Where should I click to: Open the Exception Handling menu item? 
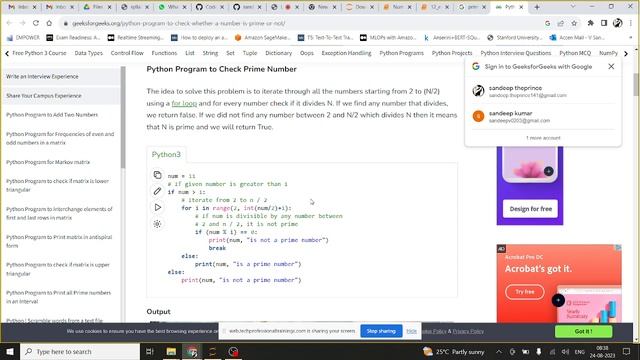pyautogui.click(x=346, y=53)
